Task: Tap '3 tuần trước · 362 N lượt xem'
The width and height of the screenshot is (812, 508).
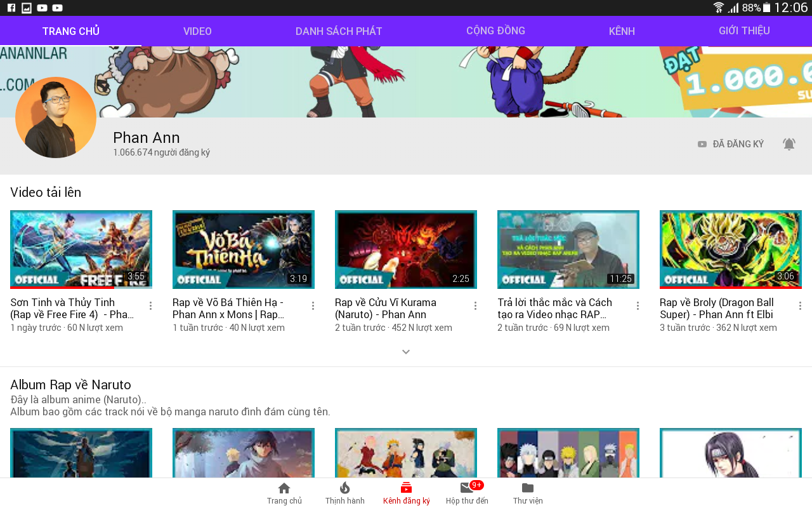Action: pyautogui.click(x=718, y=328)
